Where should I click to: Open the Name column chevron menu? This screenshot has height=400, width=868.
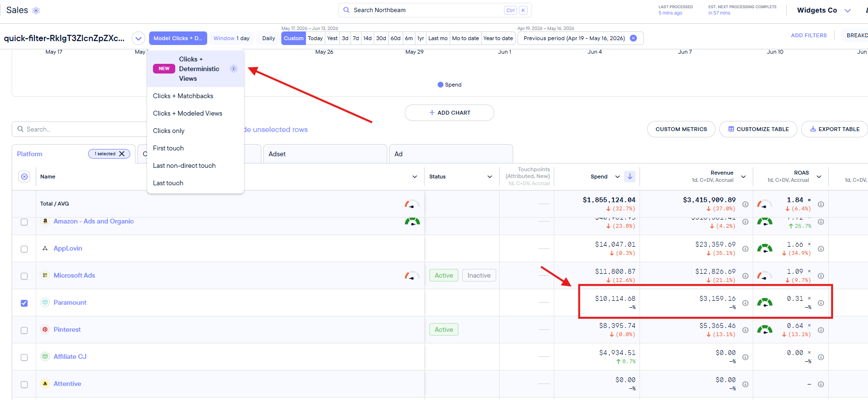[x=415, y=177]
